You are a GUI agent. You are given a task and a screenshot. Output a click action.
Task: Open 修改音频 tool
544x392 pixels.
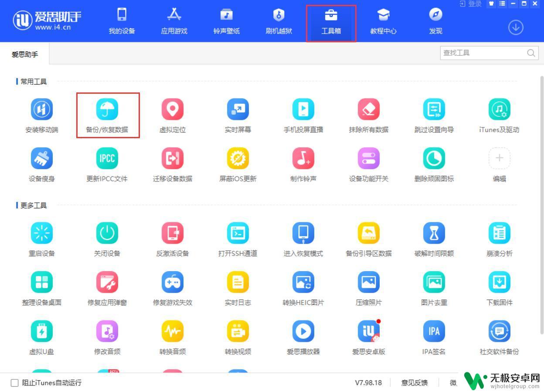pyautogui.click(x=107, y=331)
